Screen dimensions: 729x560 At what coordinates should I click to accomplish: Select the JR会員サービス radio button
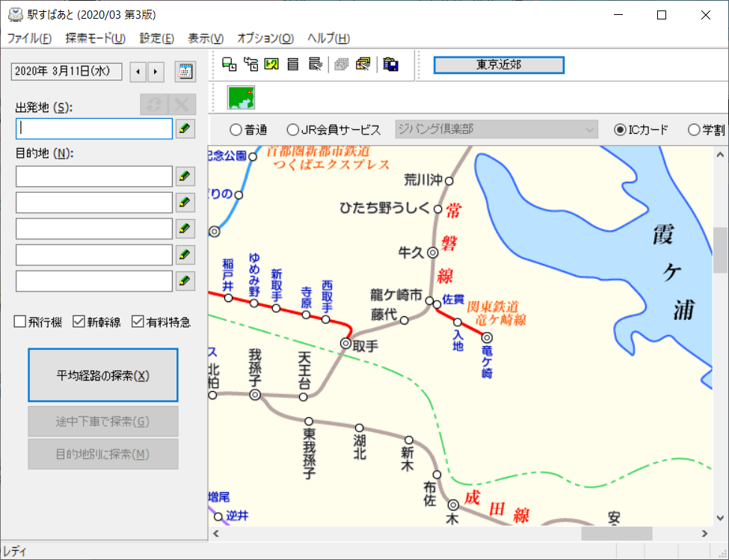click(292, 129)
